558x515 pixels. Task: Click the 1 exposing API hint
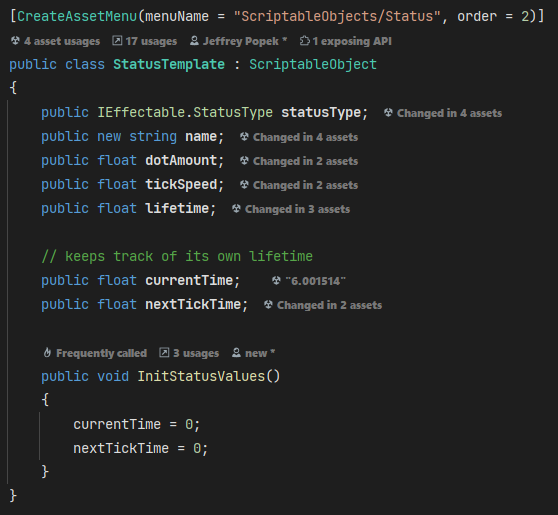(345, 41)
